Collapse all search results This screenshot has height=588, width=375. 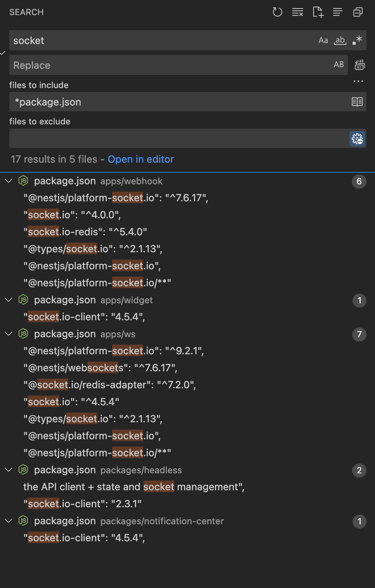coord(358,12)
